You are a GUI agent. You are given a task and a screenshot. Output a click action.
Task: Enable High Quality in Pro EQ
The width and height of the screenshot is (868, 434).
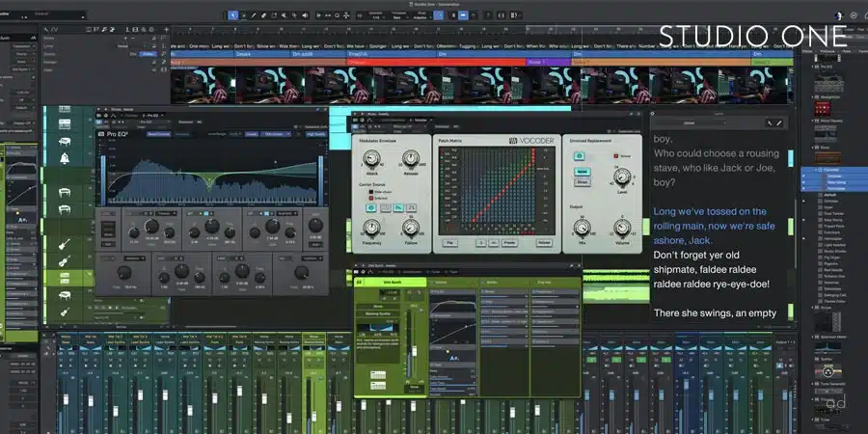coord(316,134)
